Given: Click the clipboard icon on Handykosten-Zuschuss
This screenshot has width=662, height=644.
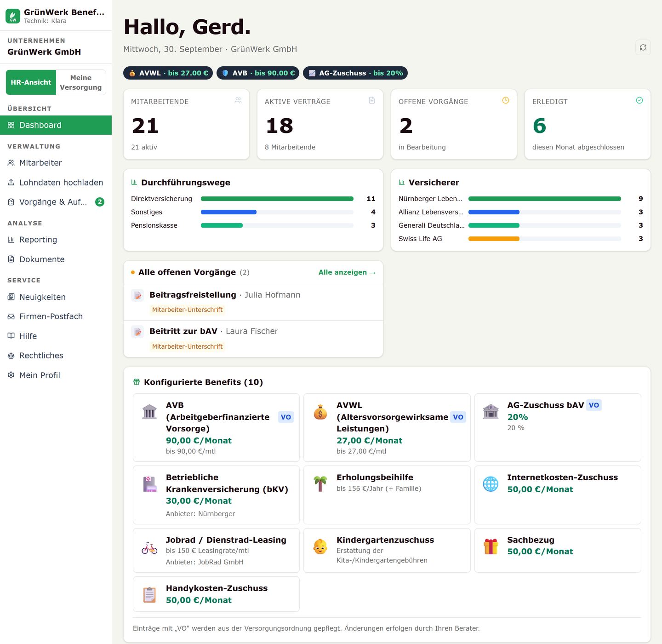Looking at the screenshot, I should click(x=149, y=595).
